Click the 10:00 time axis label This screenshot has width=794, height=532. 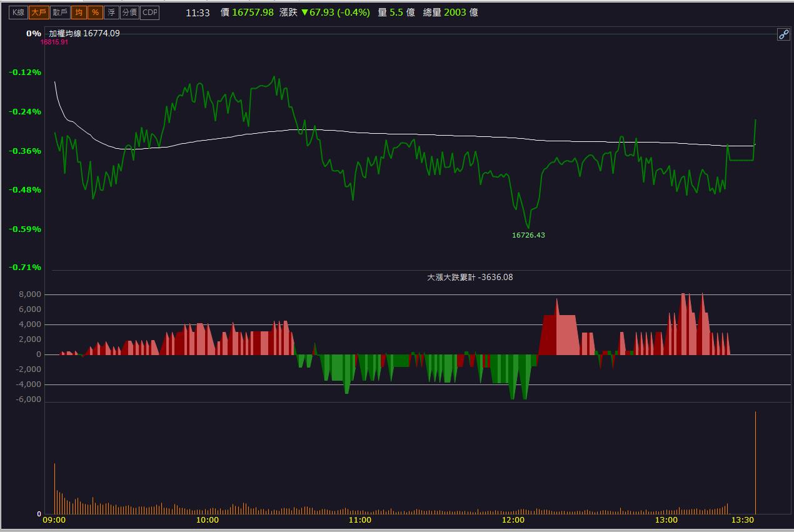click(x=207, y=519)
